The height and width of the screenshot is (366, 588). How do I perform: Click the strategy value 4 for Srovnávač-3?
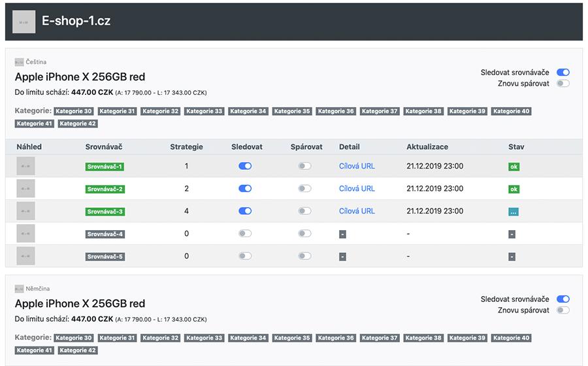pos(186,211)
